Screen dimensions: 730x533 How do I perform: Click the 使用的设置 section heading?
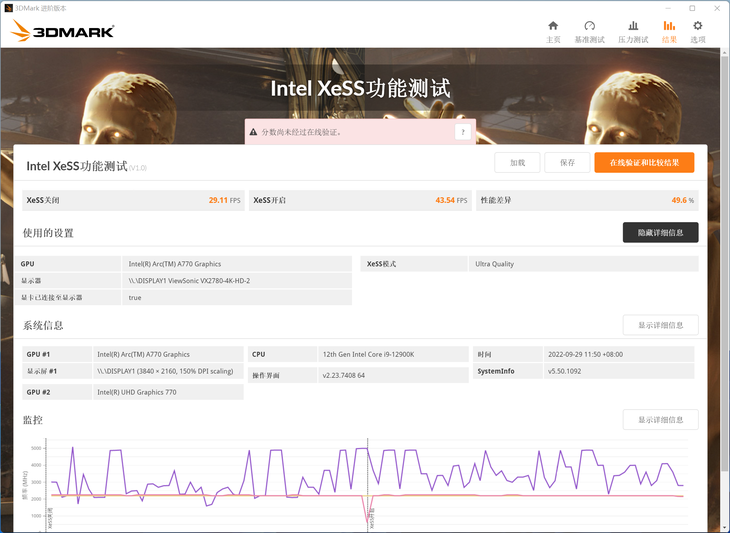[48, 233]
